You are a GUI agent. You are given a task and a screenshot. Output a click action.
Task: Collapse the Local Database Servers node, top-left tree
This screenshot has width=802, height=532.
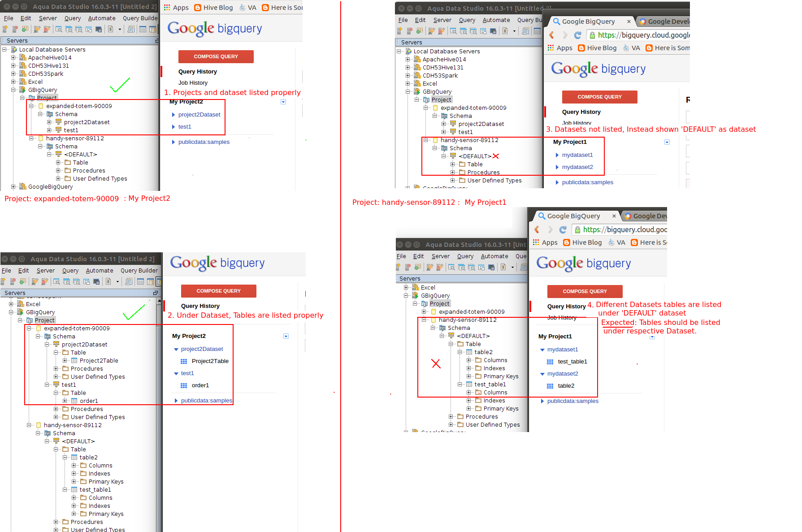pos(4,49)
